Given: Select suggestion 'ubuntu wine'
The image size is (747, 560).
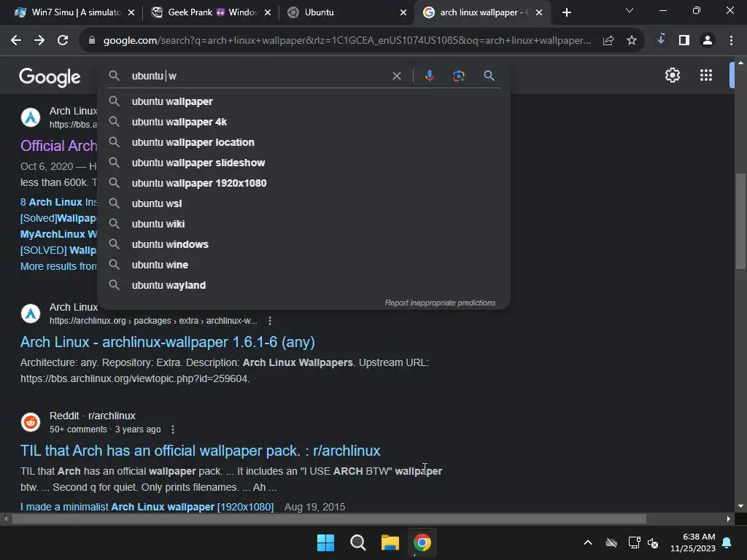Looking at the screenshot, I should pyautogui.click(x=303, y=265).
